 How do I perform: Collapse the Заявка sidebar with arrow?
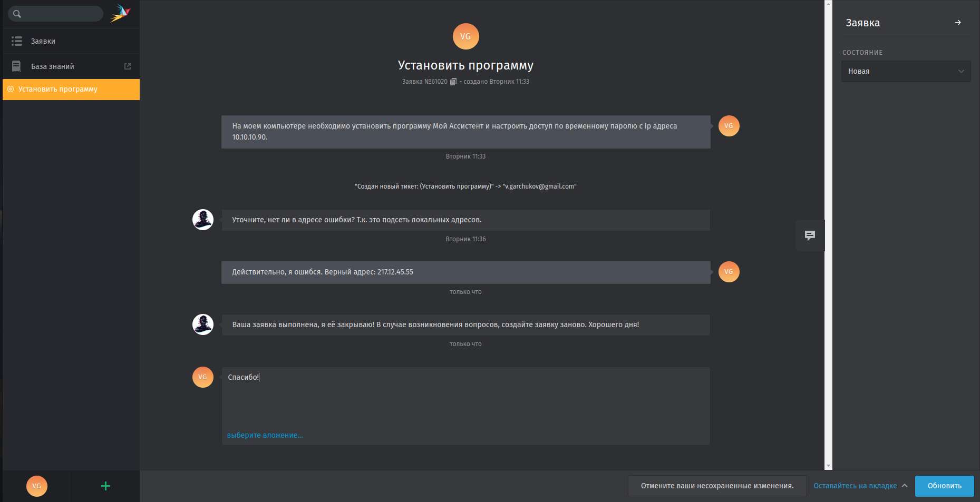pos(958,23)
